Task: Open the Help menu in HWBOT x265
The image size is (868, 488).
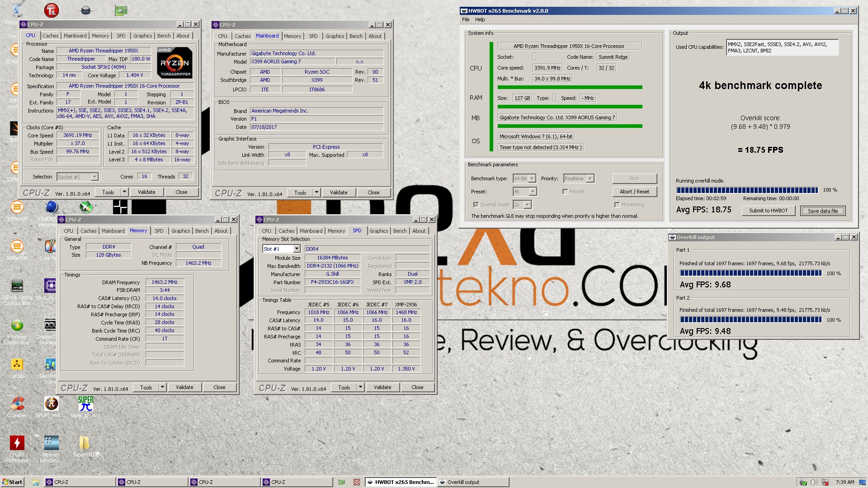Action: click(x=480, y=19)
